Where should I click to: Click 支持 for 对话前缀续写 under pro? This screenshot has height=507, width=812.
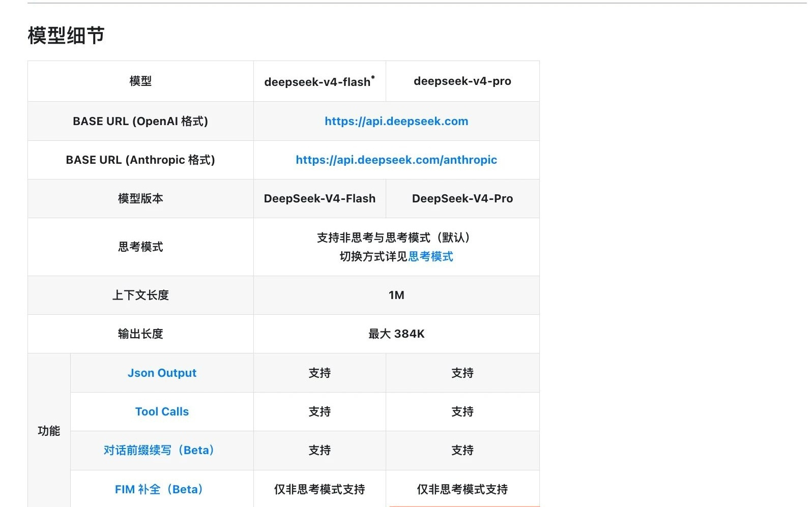[x=462, y=451]
